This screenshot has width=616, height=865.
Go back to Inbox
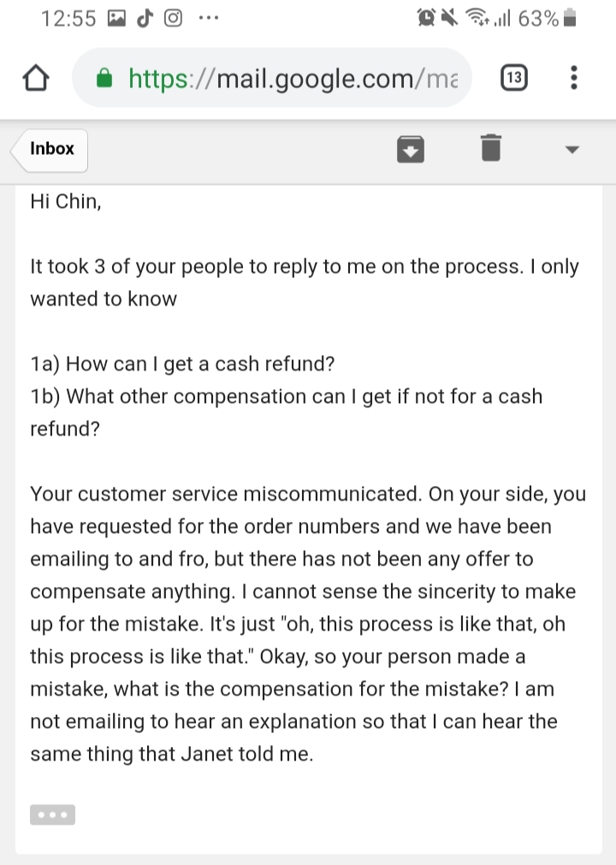(x=49, y=150)
